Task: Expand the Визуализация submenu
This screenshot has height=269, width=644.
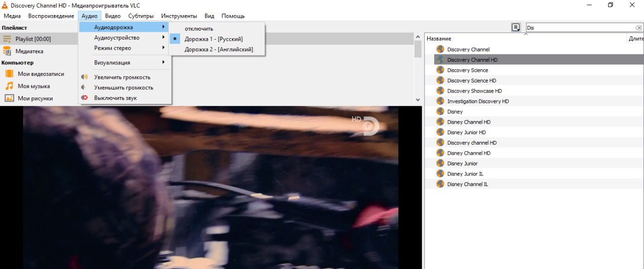Action: [x=124, y=63]
